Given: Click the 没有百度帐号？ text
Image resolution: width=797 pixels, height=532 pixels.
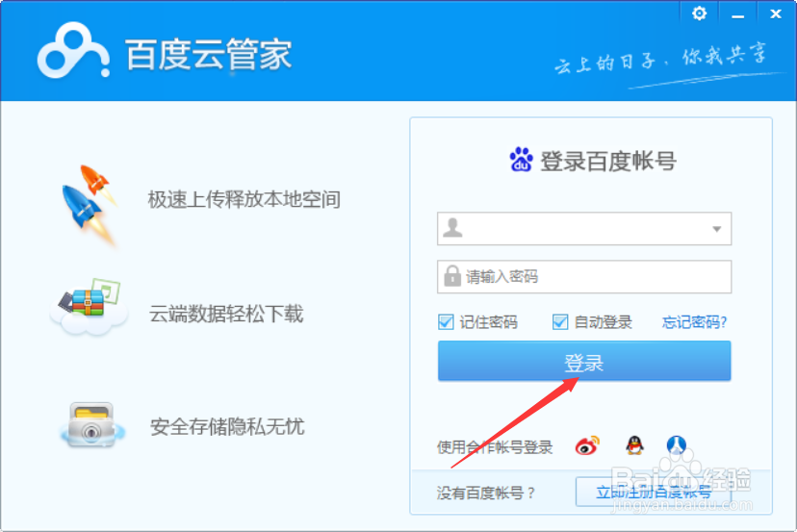Looking at the screenshot, I should [x=486, y=493].
